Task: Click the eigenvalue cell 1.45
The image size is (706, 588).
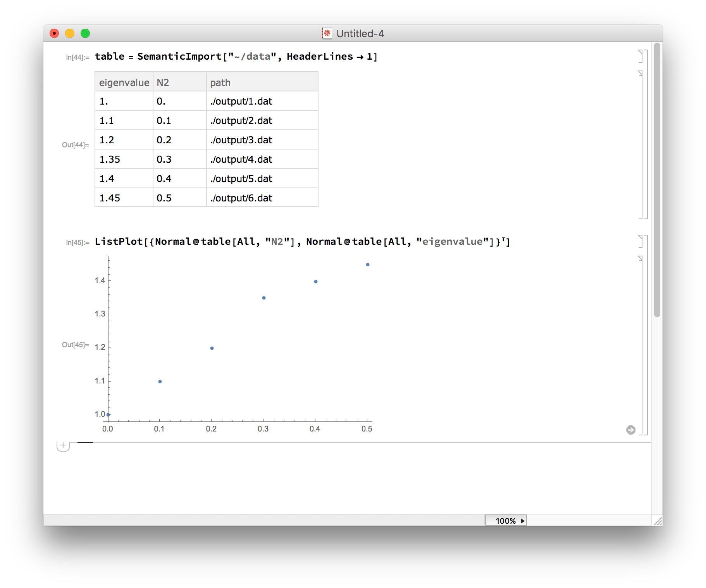Action: [124, 198]
